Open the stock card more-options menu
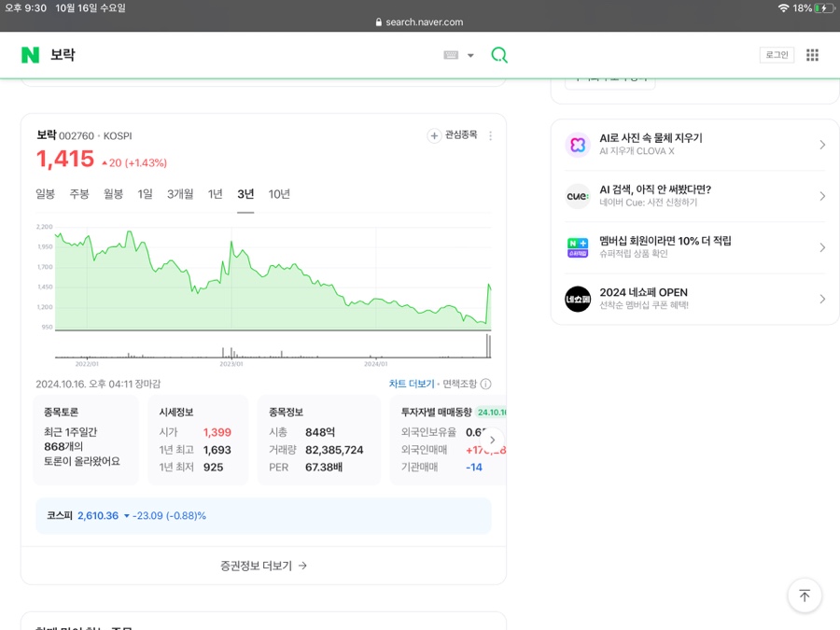Image resolution: width=840 pixels, height=630 pixels. coord(490,136)
